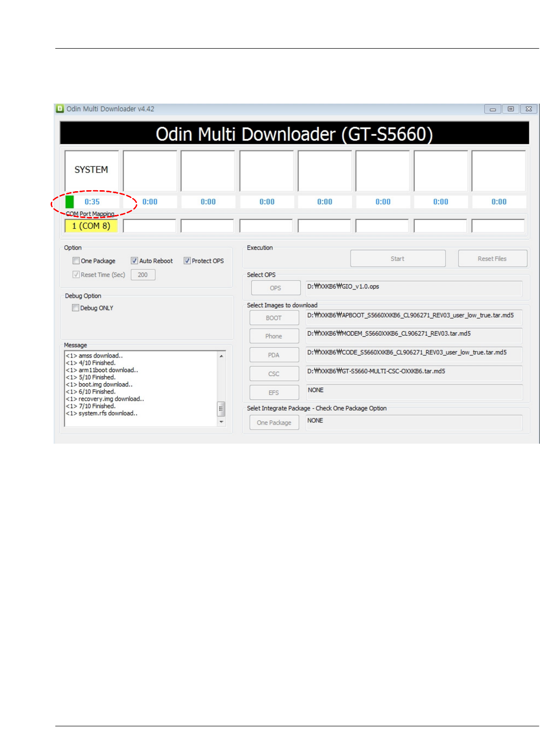The height and width of the screenshot is (756, 540).
Task: Click the PDA image button
Action: (274, 355)
